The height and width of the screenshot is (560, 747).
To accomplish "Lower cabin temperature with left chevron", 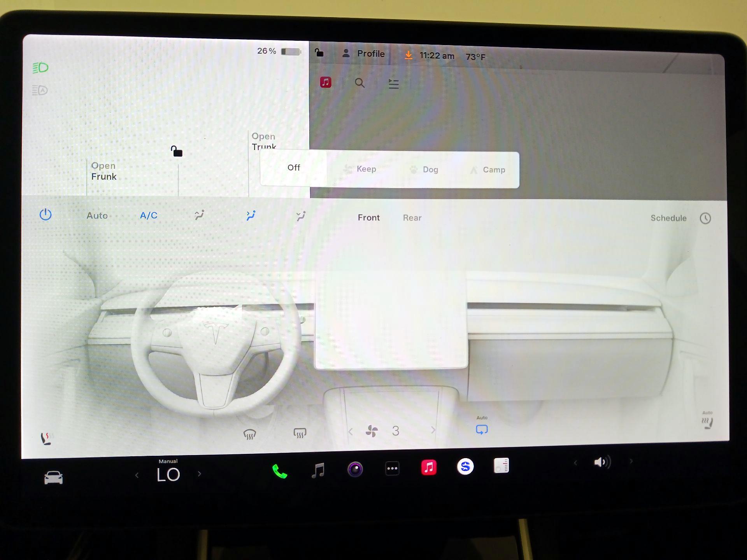I will 137,475.
